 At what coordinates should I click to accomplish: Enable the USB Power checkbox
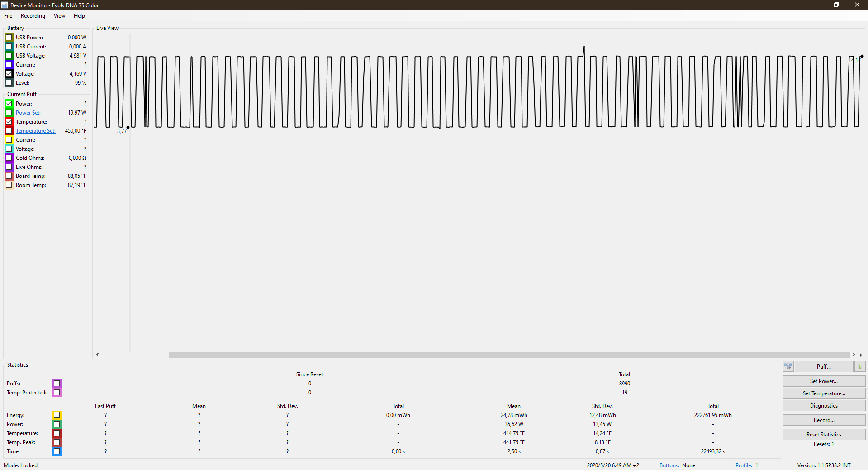click(x=9, y=38)
